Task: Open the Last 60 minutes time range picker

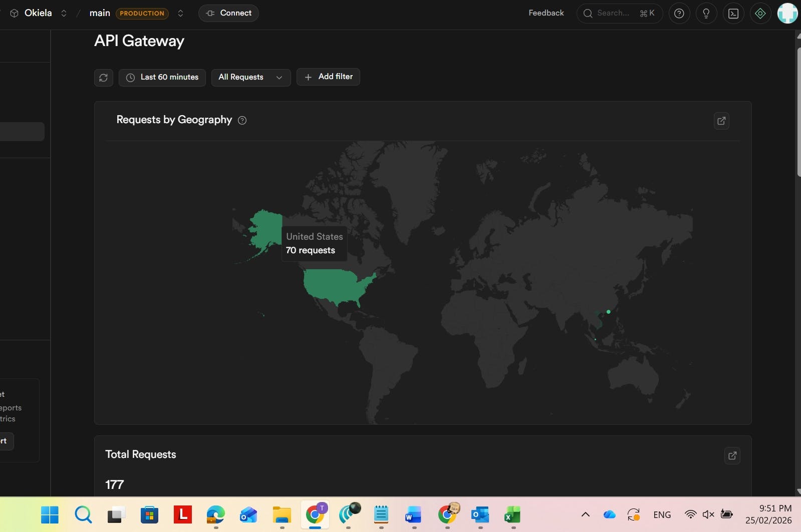Action: click(162, 78)
